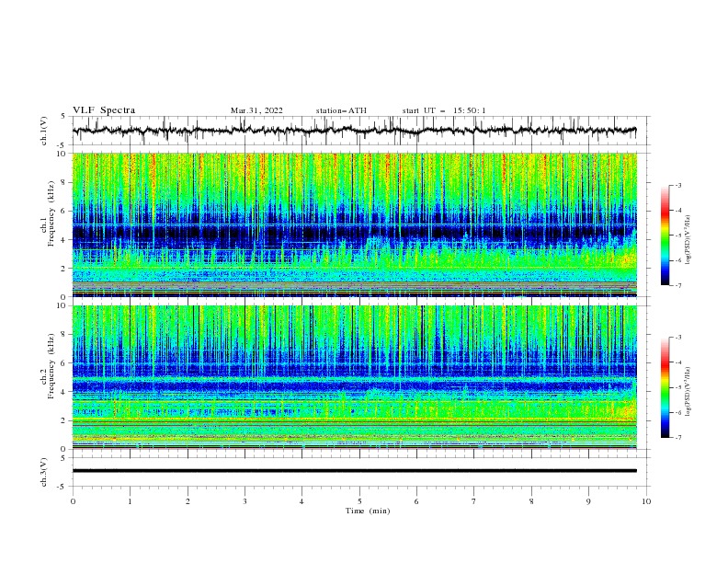
Task: Click the "10" tick on the time axis
Action: coord(646,501)
